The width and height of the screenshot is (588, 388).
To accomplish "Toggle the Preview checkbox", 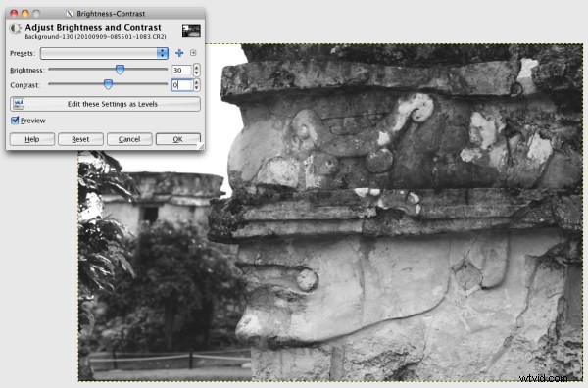I will click(15, 121).
